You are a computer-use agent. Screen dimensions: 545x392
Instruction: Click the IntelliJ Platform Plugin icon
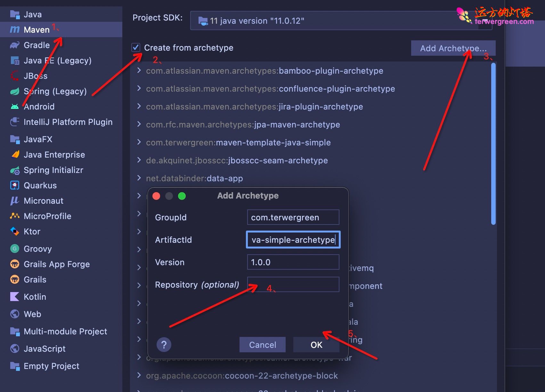point(15,122)
